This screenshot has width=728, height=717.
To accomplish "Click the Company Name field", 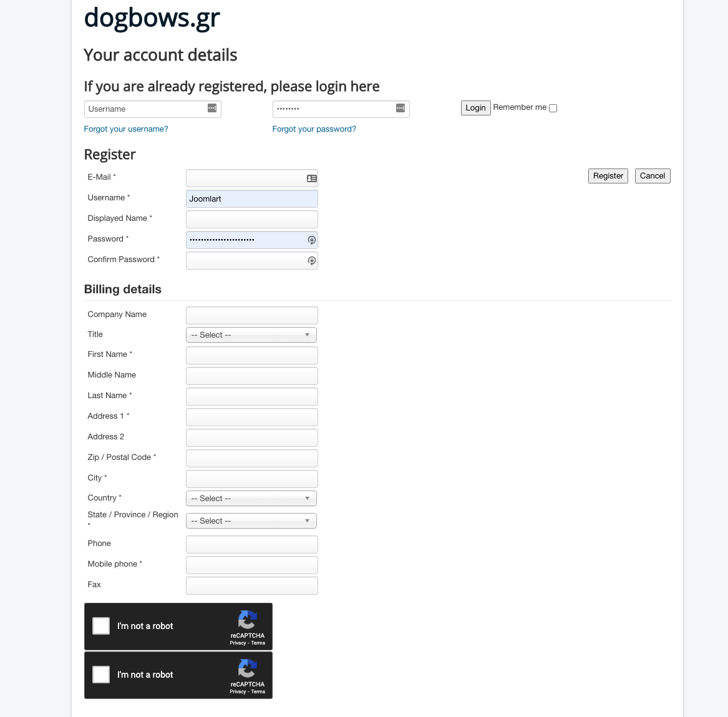I will [x=251, y=315].
